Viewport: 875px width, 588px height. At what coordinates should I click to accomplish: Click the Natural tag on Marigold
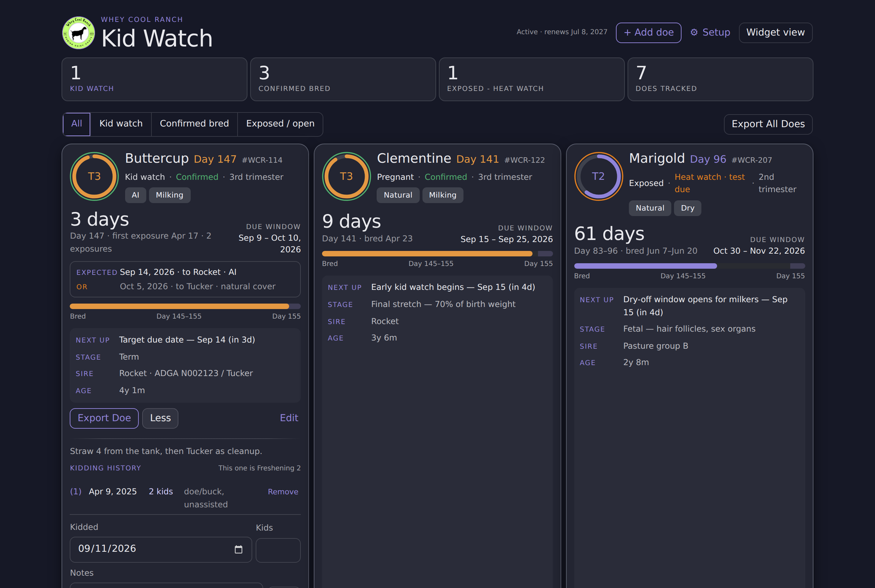click(650, 208)
